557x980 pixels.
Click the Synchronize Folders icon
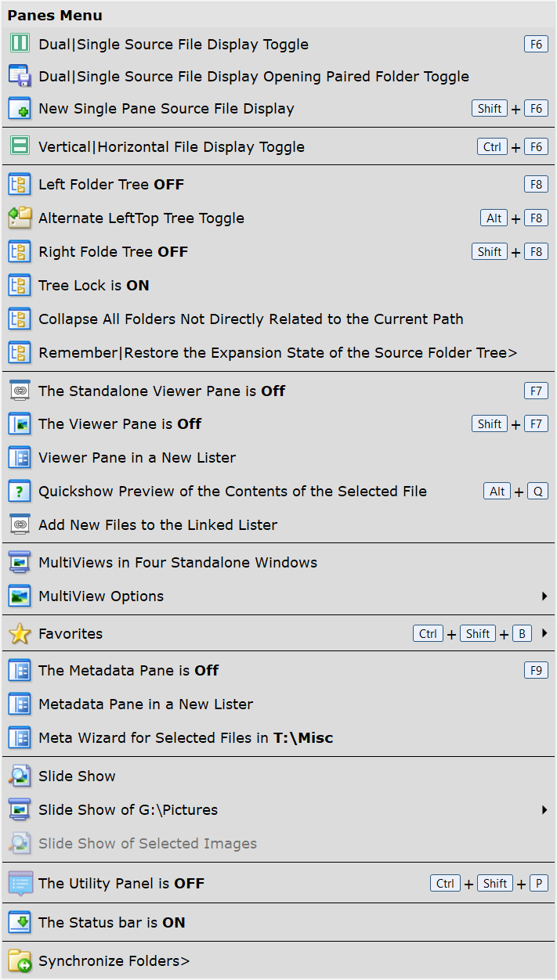click(19, 960)
